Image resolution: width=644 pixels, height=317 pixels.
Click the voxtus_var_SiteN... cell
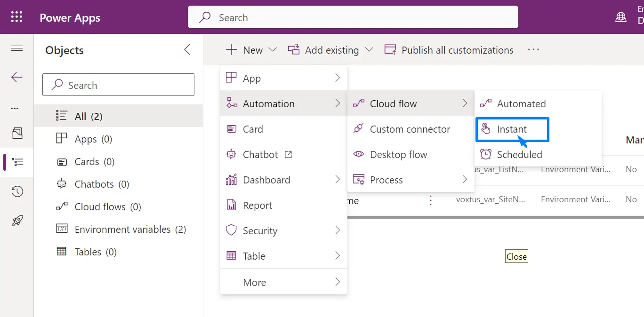coord(491,199)
